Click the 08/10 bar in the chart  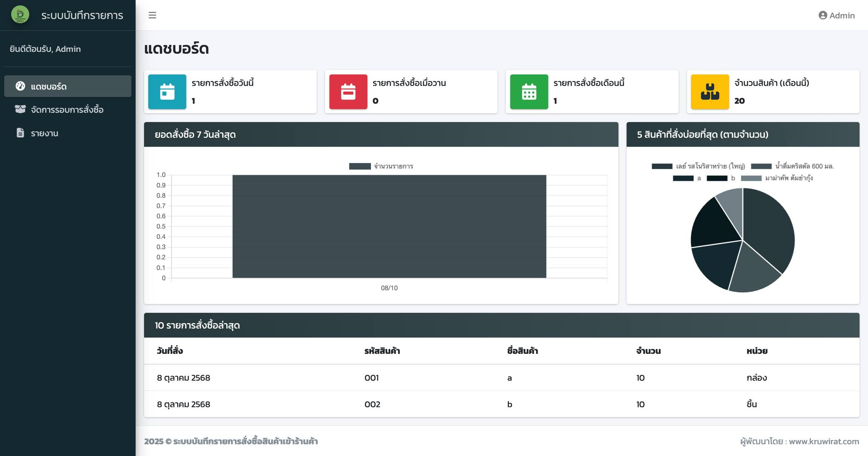[x=389, y=226]
